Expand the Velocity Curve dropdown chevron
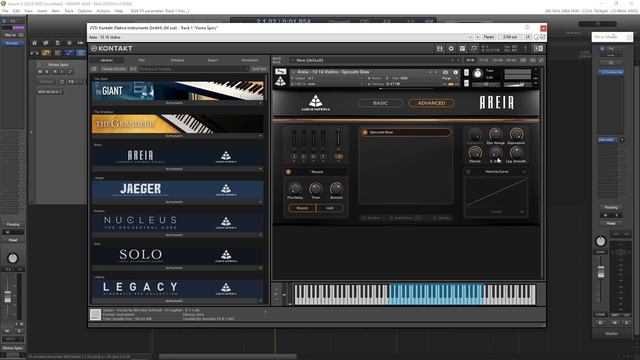This screenshot has width=640, height=360. (524, 172)
